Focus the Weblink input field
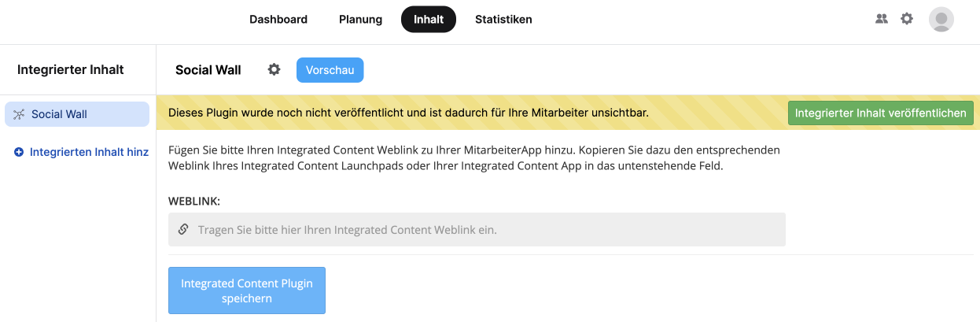Viewport: 980px width, 322px height. tap(477, 230)
